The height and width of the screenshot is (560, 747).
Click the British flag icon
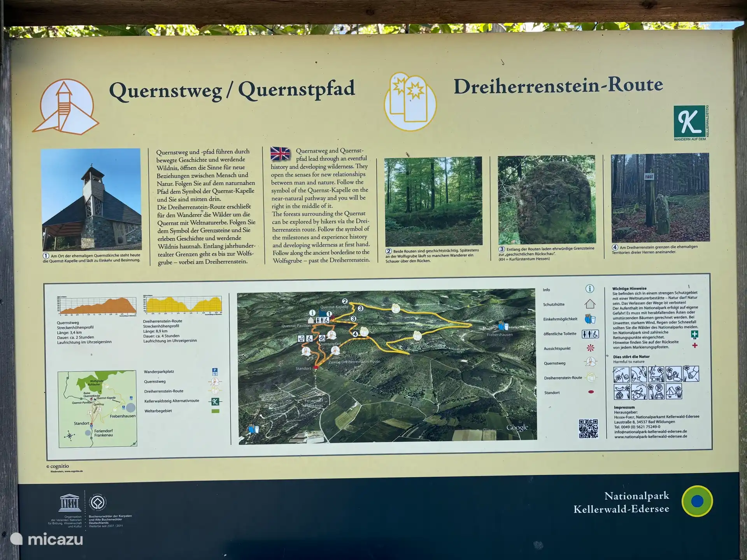(x=280, y=154)
